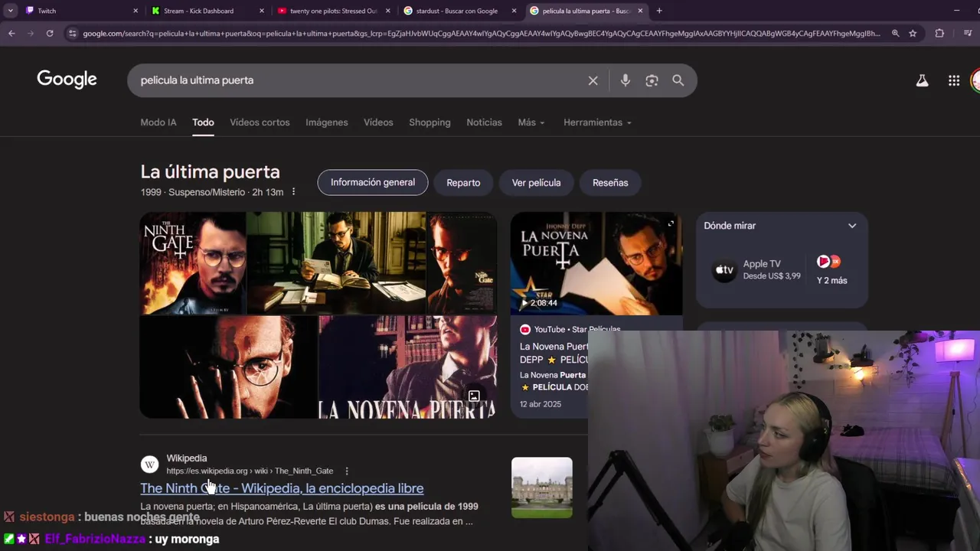This screenshot has width=980, height=551.
Task: Select the Noticias filter
Action: (x=485, y=122)
